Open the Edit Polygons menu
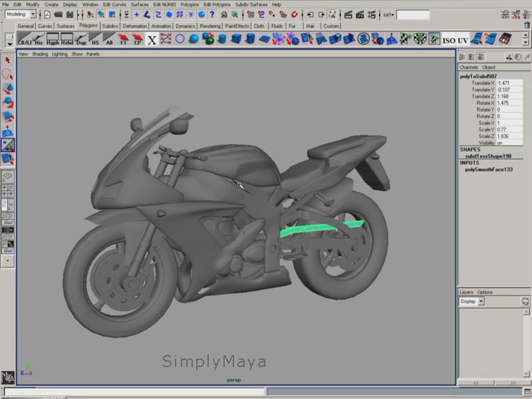532x399 pixels. (217, 5)
